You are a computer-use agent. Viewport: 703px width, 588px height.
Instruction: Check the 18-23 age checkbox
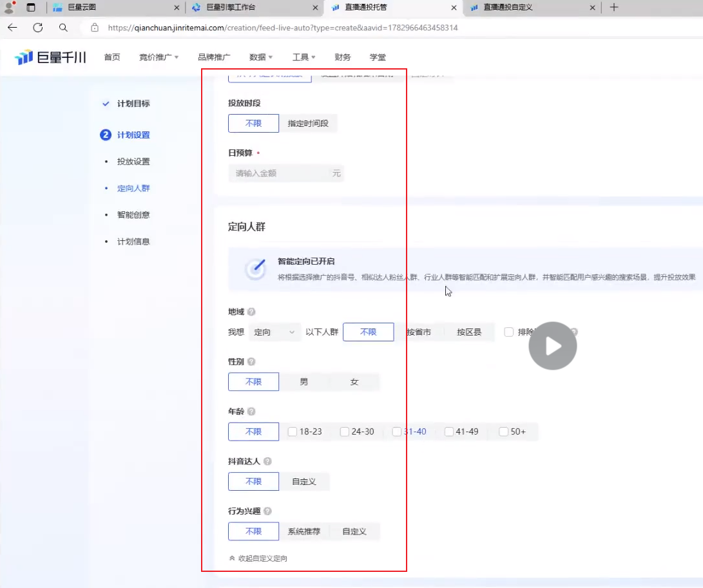point(293,432)
